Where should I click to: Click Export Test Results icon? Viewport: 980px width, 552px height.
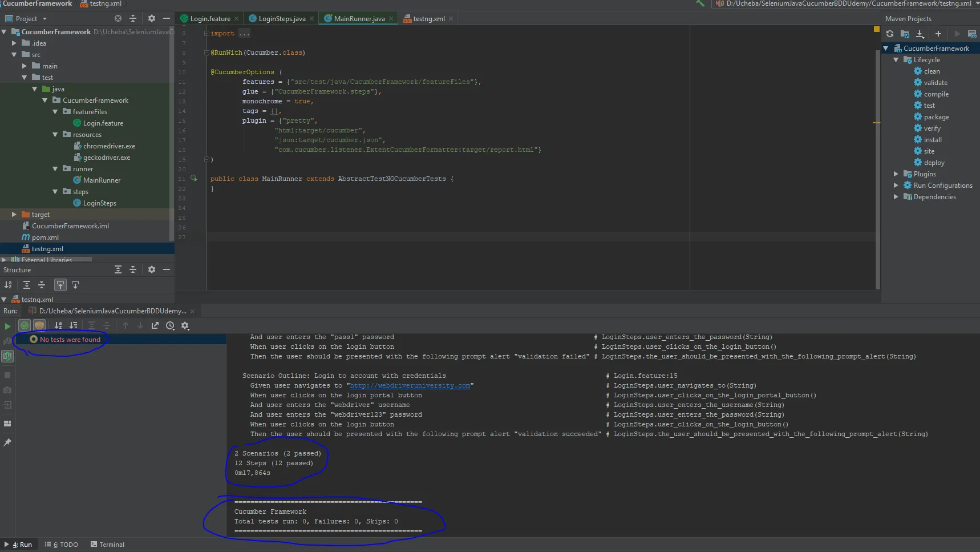tap(155, 325)
